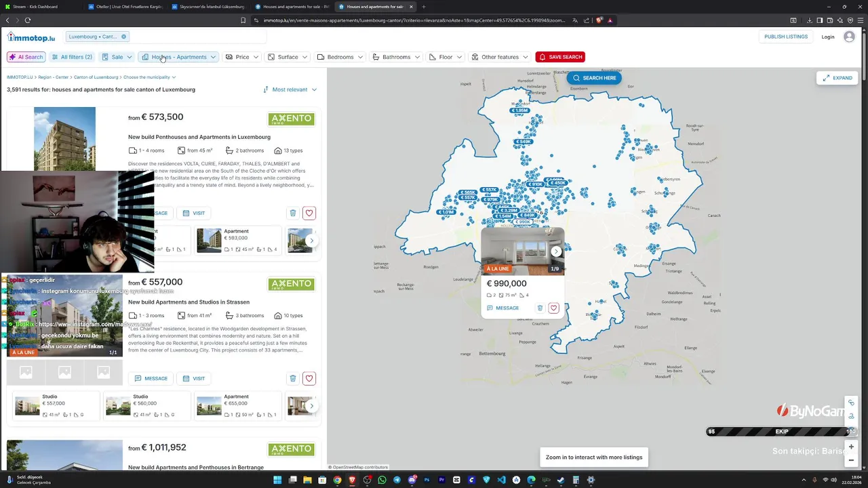This screenshot has width=868, height=488.
Task: Click the €573,500 listing thumbnail image
Action: (64, 139)
